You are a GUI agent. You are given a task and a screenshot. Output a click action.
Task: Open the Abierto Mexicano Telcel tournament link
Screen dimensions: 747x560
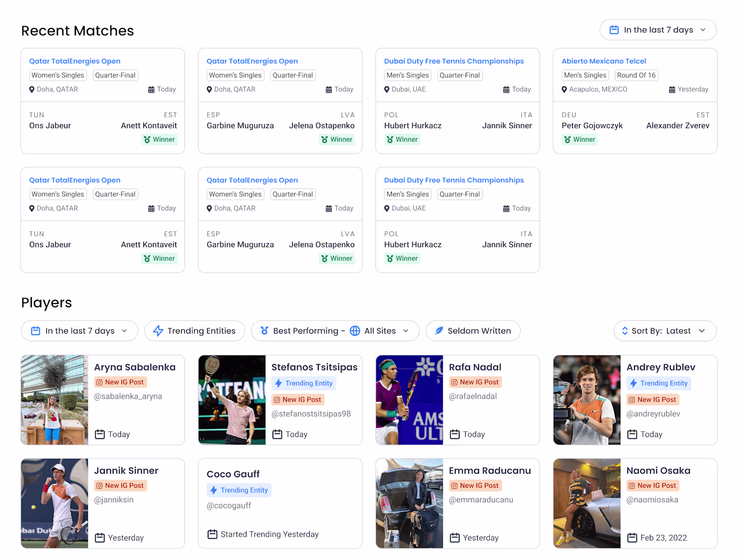point(604,61)
